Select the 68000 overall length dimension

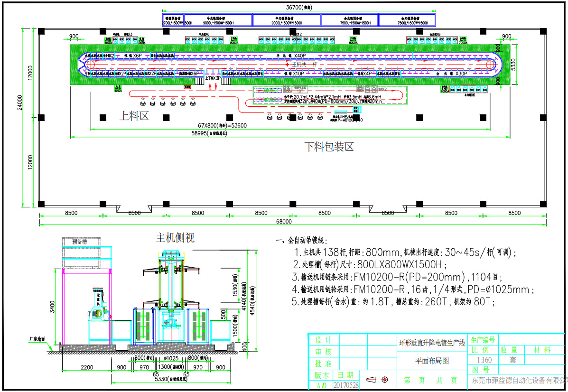pyautogui.click(x=284, y=221)
